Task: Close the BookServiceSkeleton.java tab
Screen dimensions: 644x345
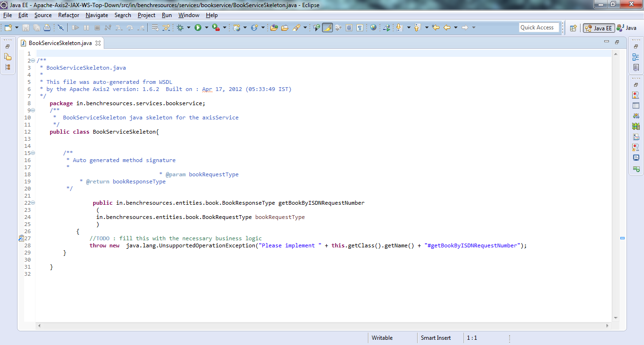Action: point(98,43)
